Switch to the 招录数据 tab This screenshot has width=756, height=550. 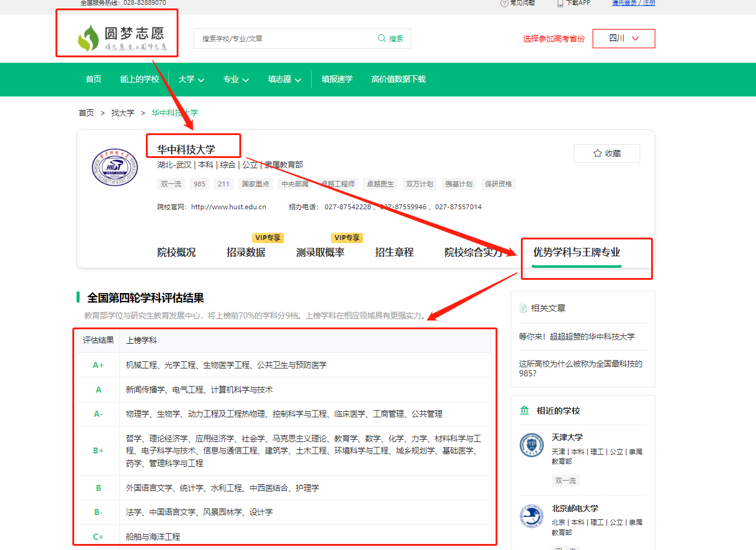tap(246, 253)
